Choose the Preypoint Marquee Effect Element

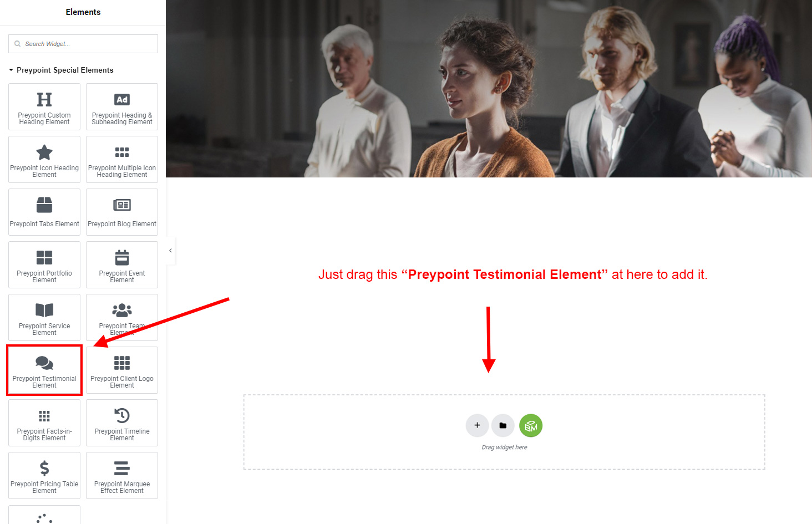point(122,475)
